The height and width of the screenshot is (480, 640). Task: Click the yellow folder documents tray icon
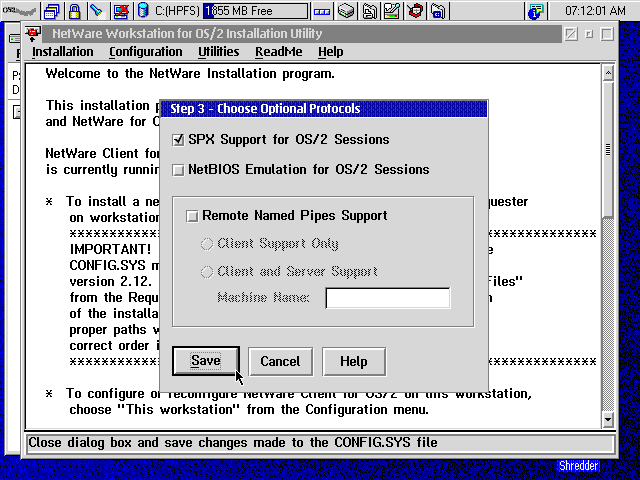pos(369,11)
